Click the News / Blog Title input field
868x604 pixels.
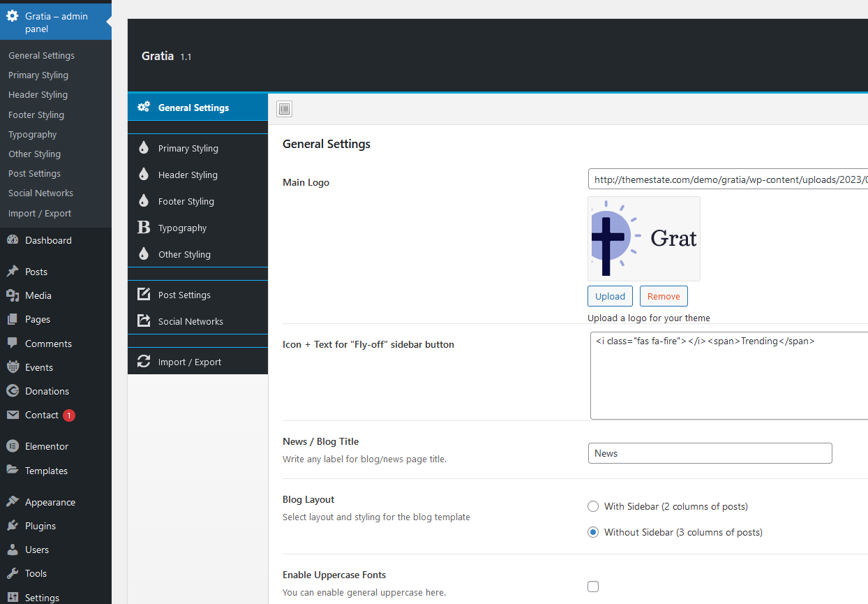click(710, 453)
